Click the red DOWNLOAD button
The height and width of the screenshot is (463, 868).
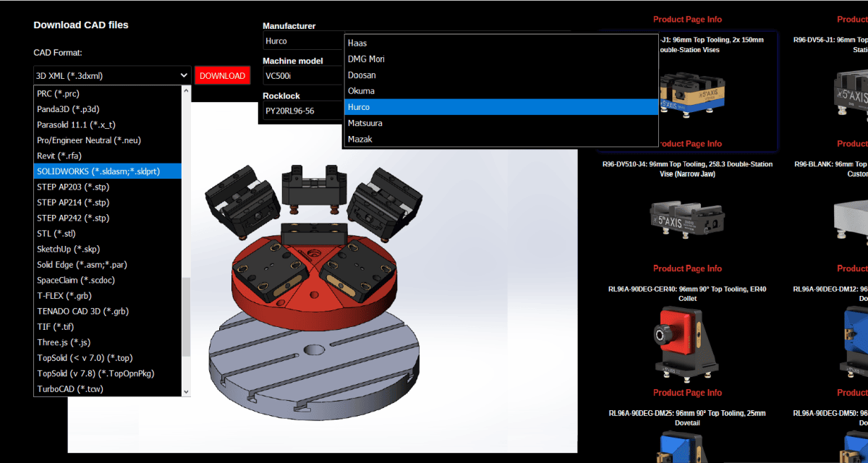tap(222, 75)
